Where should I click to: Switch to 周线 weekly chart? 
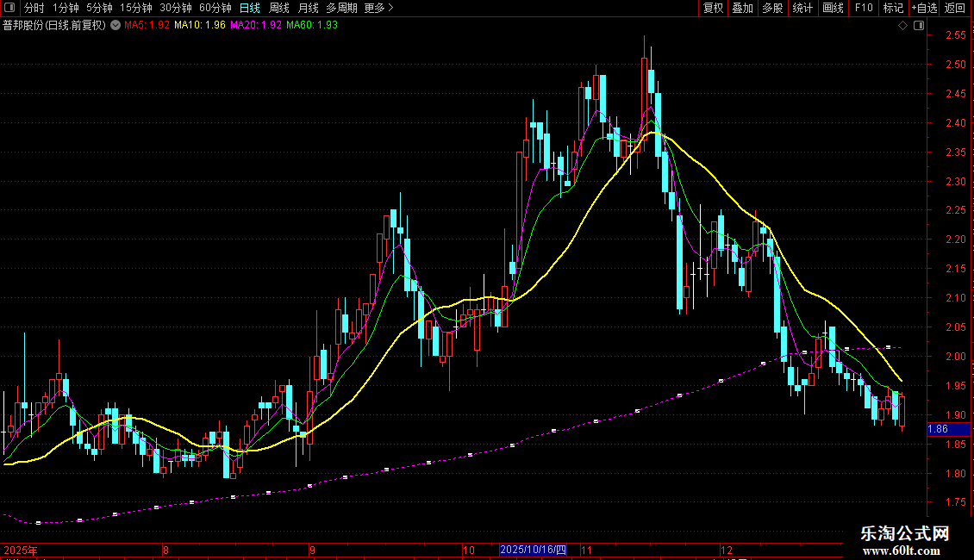click(279, 8)
